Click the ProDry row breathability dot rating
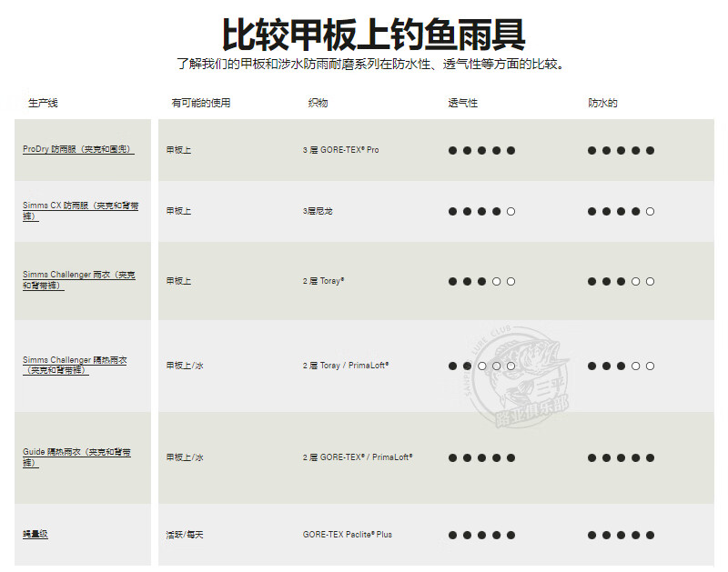This screenshot has height=572, width=728. coord(482,150)
